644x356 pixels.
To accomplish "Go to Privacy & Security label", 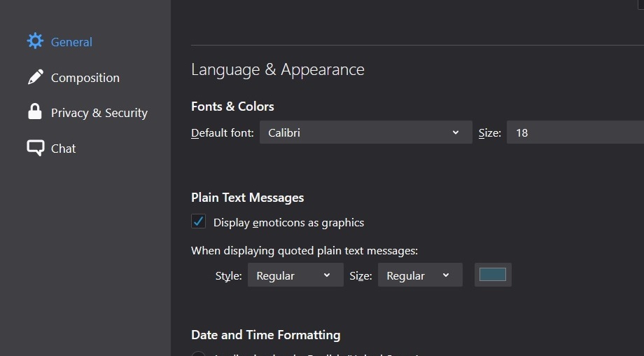I will 99,113.
